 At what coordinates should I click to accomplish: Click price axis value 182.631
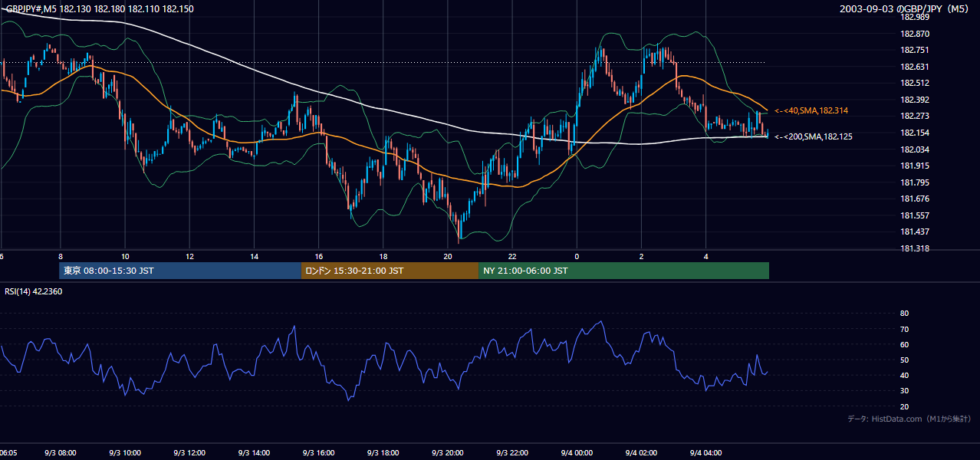tap(915, 67)
